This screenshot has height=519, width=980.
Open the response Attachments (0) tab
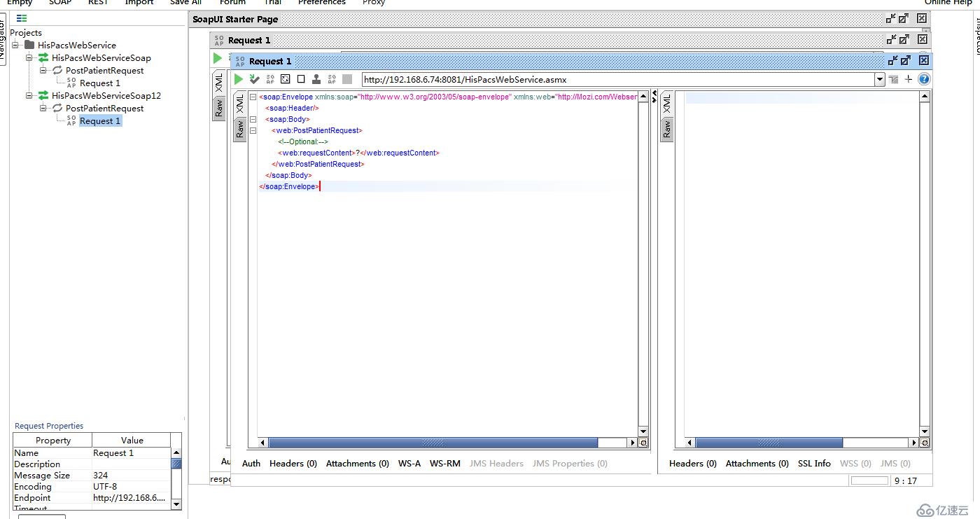pyautogui.click(x=757, y=463)
